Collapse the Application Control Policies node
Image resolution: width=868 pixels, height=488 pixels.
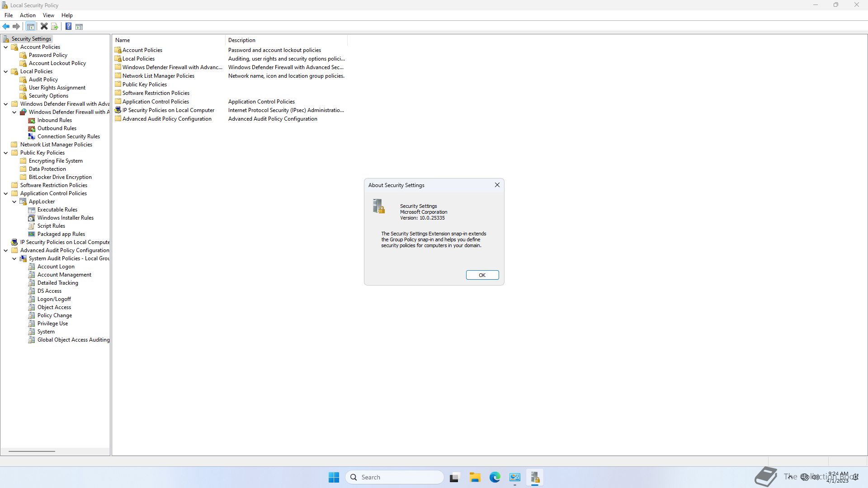(x=6, y=193)
